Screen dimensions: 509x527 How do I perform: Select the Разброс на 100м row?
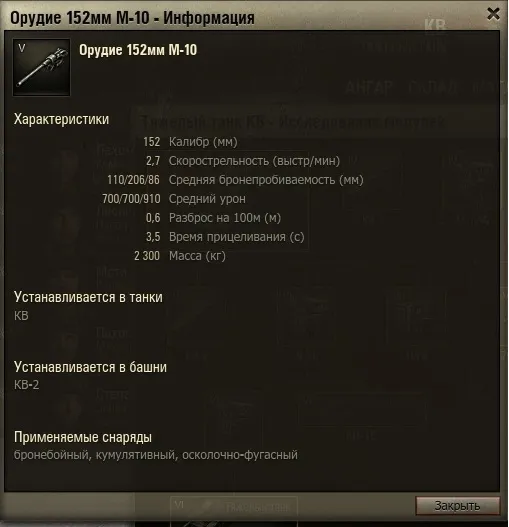[213, 218]
